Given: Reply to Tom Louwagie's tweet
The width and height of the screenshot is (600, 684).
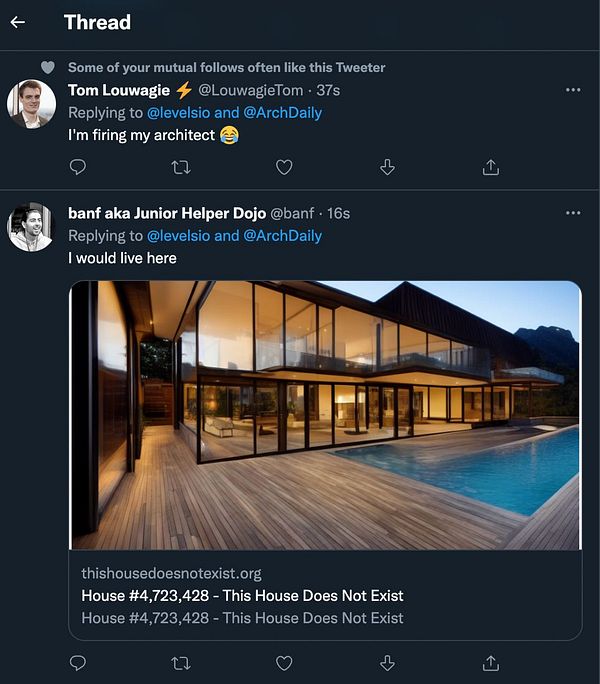Looking at the screenshot, I should [78, 167].
